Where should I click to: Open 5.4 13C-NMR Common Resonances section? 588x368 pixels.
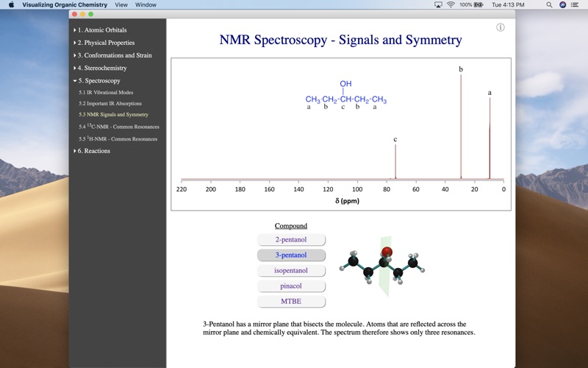[119, 127]
